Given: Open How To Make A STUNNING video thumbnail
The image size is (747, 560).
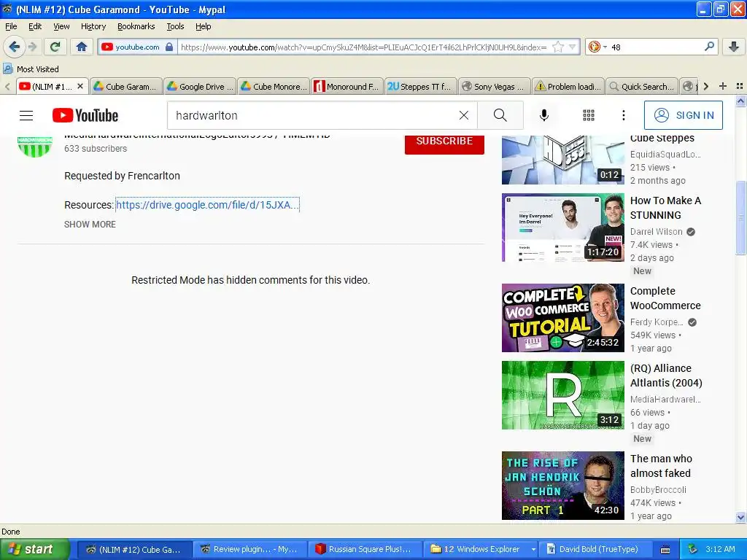Looking at the screenshot, I should coord(562,227).
